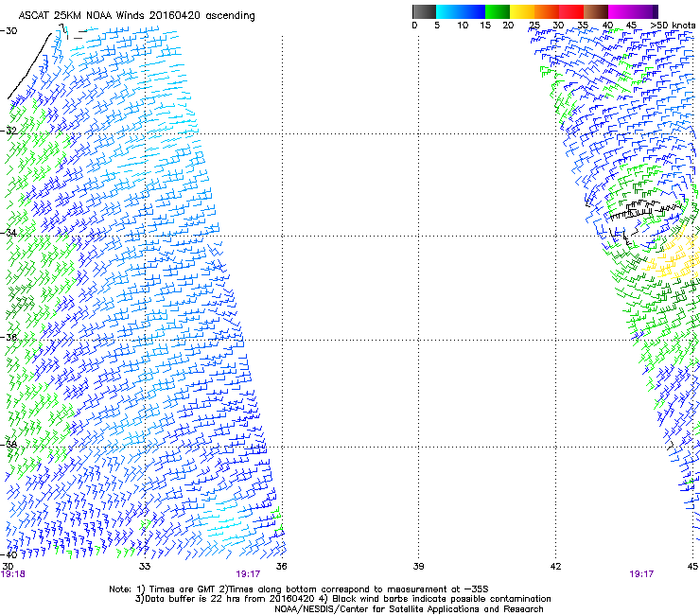This screenshot has height=615, width=700.
Task: Click the "40" label under the color scale
Action: [607, 26]
